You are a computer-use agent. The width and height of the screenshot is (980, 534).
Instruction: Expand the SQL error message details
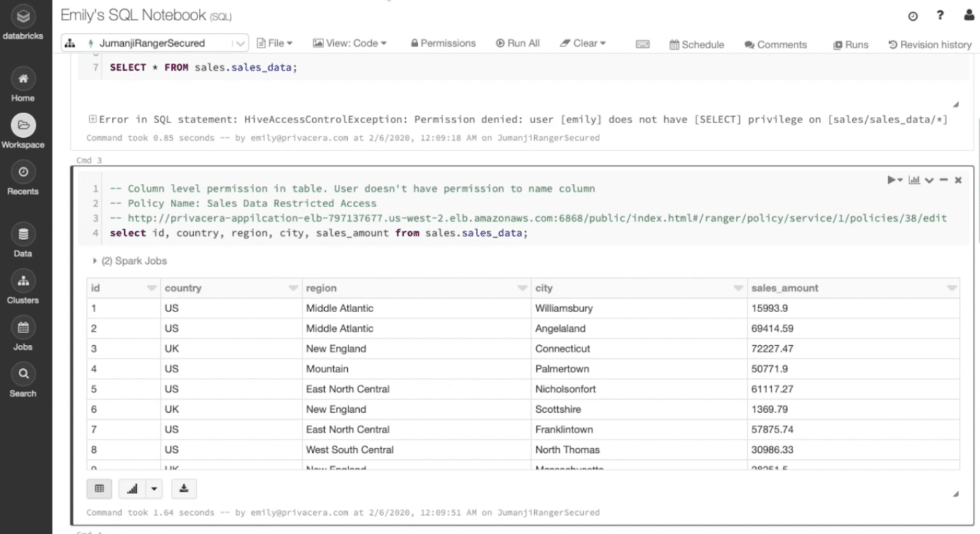click(92, 120)
